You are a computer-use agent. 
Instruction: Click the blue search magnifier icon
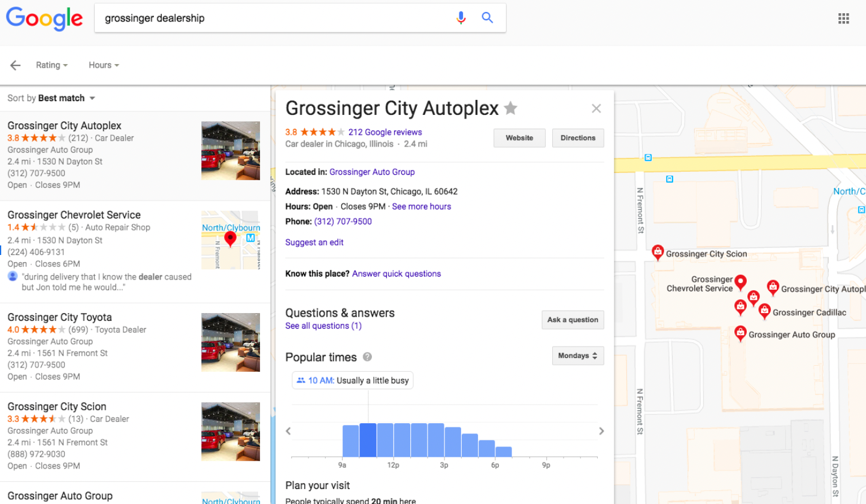coord(487,18)
